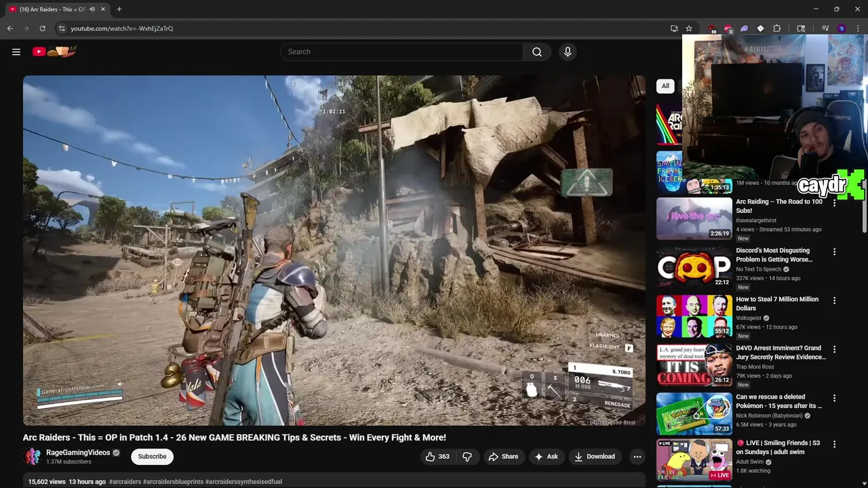Open the tab search icon in toolbar
This screenshot has width=868, height=488.
pyautogui.click(x=801, y=28)
